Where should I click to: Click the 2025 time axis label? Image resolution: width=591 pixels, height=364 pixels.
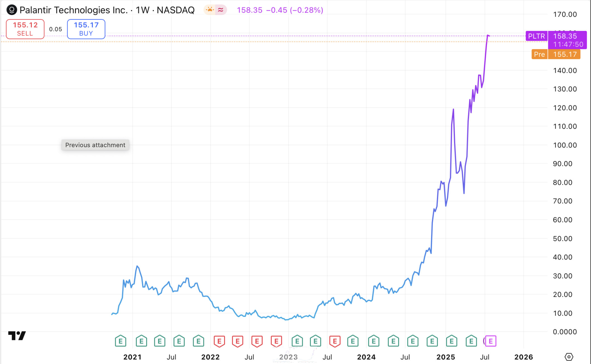(446, 357)
